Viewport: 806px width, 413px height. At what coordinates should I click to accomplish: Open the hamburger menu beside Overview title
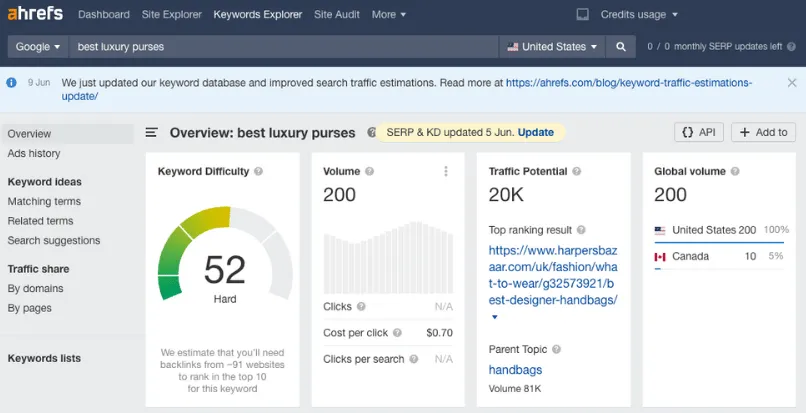151,133
